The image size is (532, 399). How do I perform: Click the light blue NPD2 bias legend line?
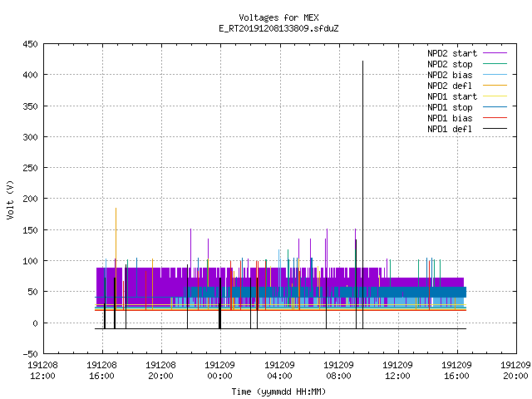pos(495,75)
